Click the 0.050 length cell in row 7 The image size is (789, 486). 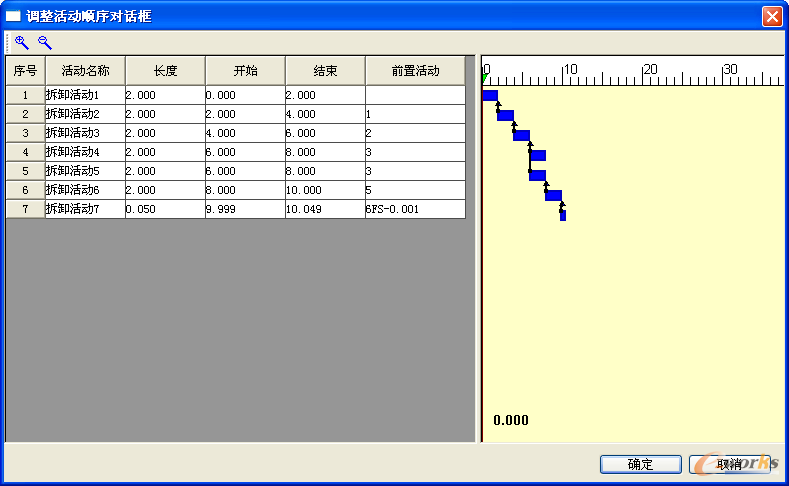[165, 209]
